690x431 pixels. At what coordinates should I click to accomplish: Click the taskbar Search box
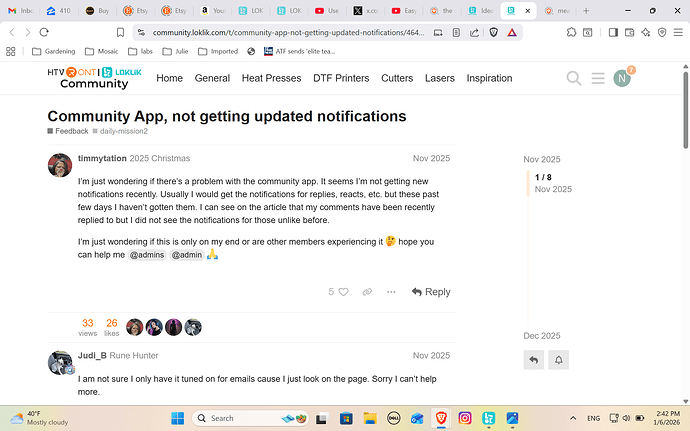pyautogui.click(x=250, y=418)
